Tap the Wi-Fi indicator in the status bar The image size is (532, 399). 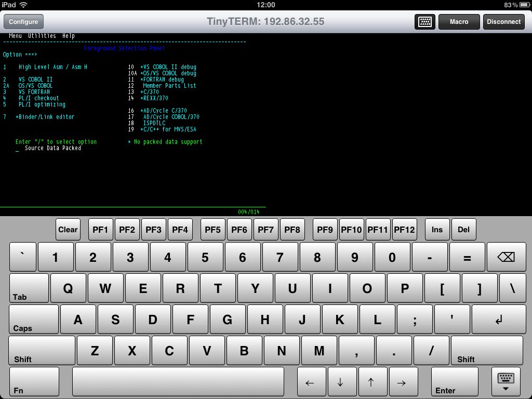24,5
